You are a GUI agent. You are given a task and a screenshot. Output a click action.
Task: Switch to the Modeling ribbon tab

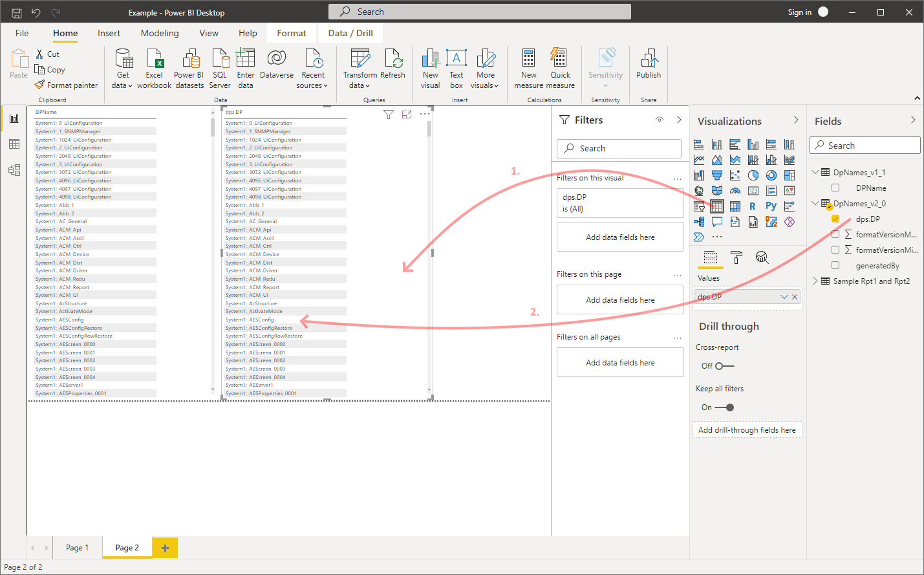(160, 33)
